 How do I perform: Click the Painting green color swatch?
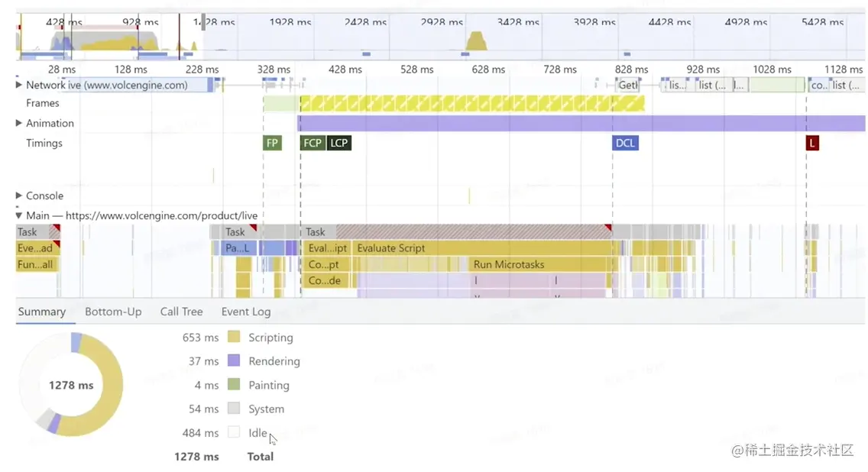[x=234, y=385]
